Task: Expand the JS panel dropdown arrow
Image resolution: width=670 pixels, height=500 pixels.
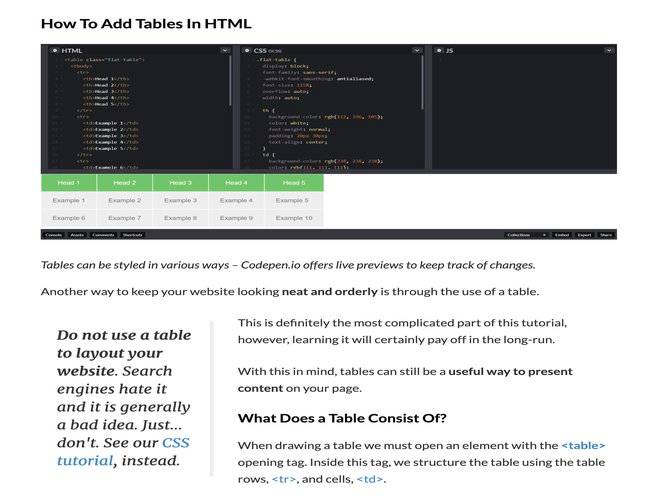Action: [x=609, y=50]
